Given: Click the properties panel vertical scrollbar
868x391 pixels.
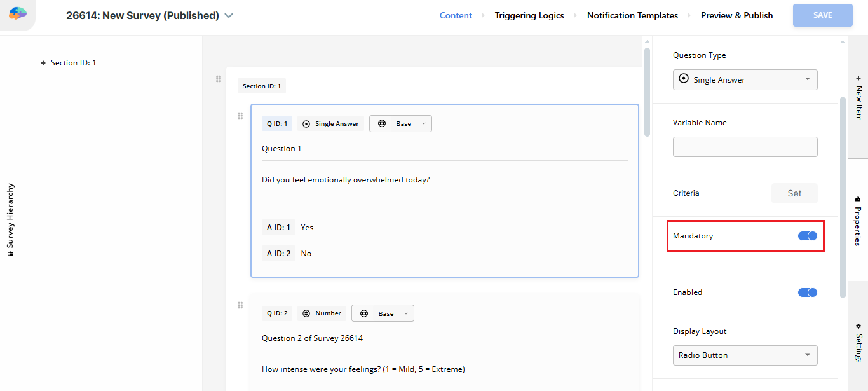Looking at the screenshot, I should [843, 197].
